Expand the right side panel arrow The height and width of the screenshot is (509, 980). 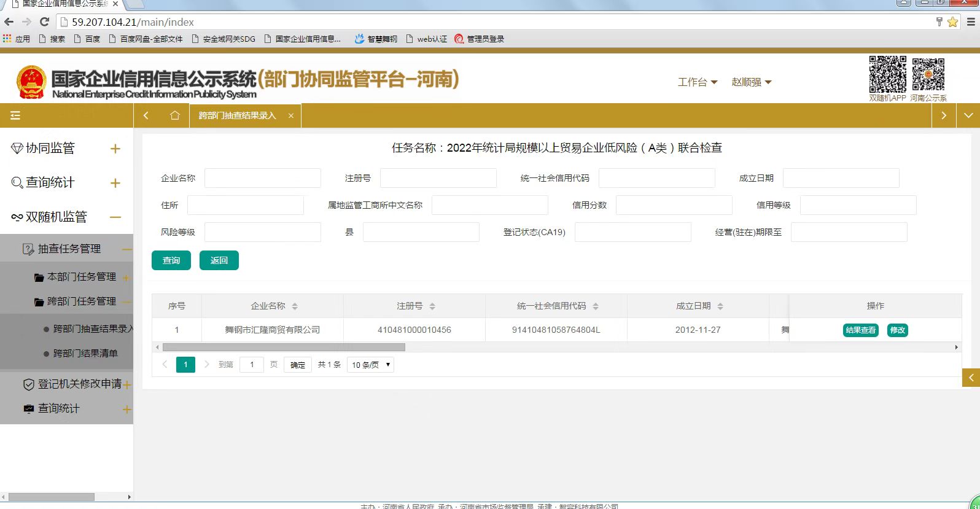coord(970,378)
